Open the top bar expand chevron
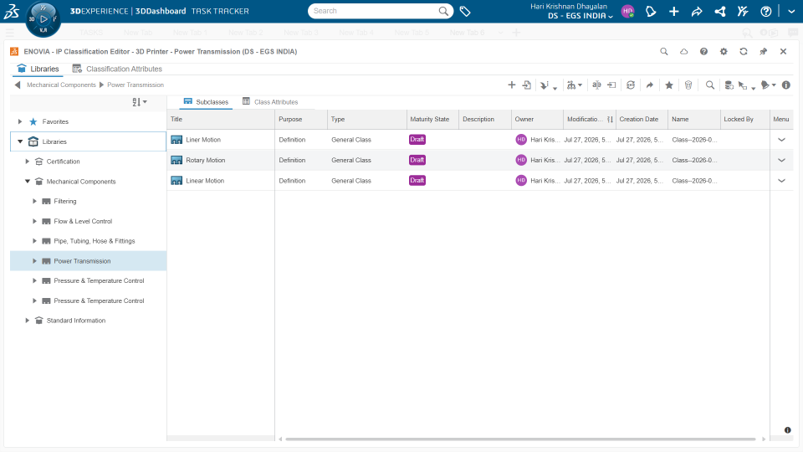The height and width of the screenshot is (452, 803). pyautogui.click(x=791, y=11)
